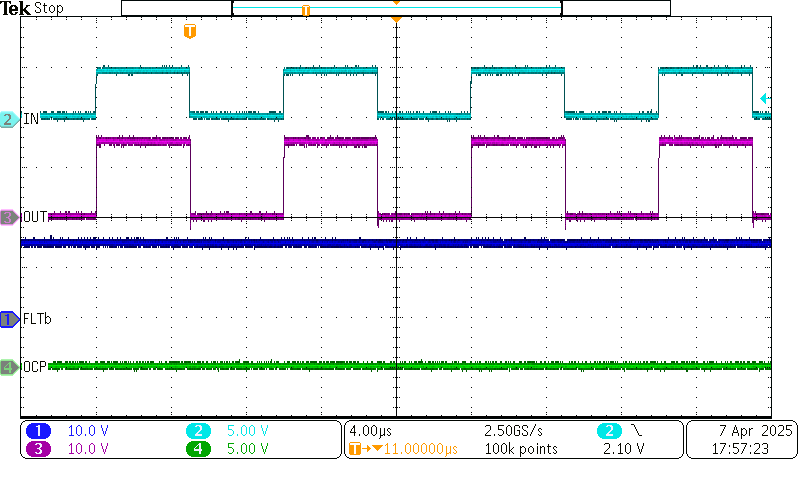Screen dimensions: 800x480
Task: Click the orange trigger position T marker
Action: point(190,32)
